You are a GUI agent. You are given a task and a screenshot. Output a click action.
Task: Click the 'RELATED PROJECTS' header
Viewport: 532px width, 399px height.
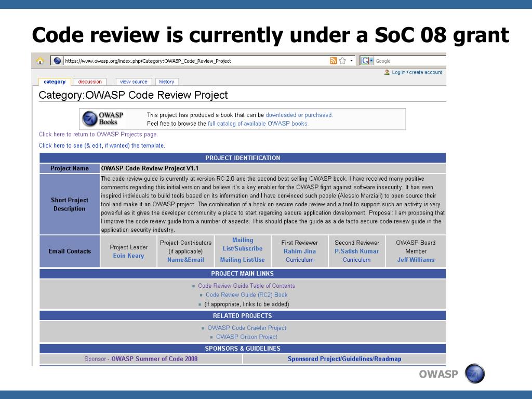pyautogui.click(x=243, y=316)
